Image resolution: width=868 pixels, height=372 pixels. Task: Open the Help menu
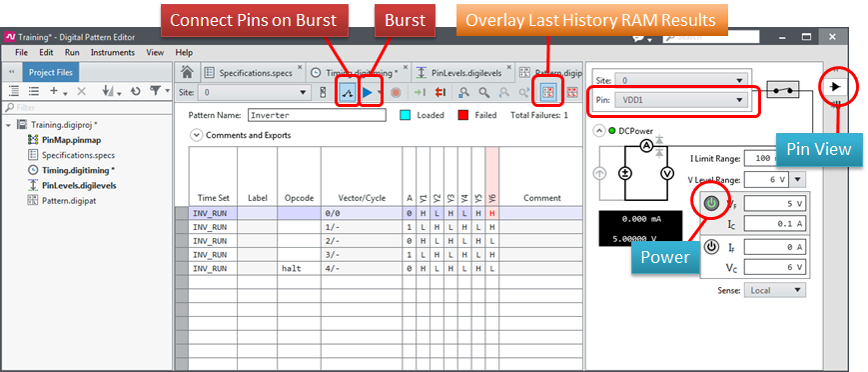click(184, 53)
